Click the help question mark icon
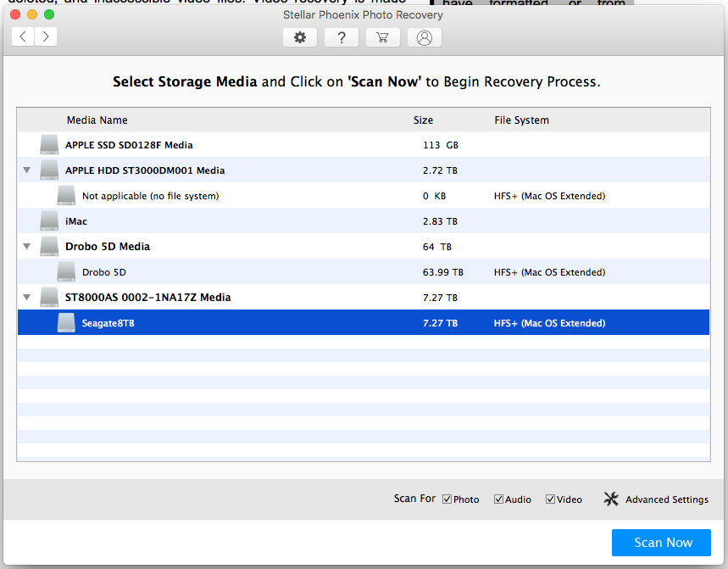 coord(341,37)
